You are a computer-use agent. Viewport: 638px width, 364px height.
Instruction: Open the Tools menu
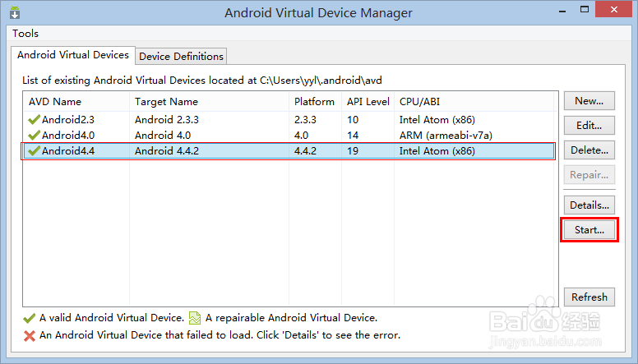tap(25, 34)
